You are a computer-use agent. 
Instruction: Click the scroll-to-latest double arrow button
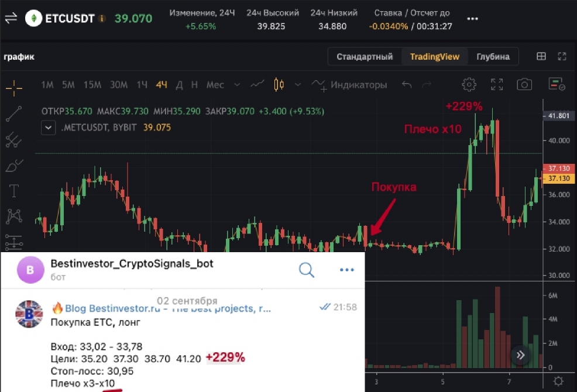tap(520, 355)
